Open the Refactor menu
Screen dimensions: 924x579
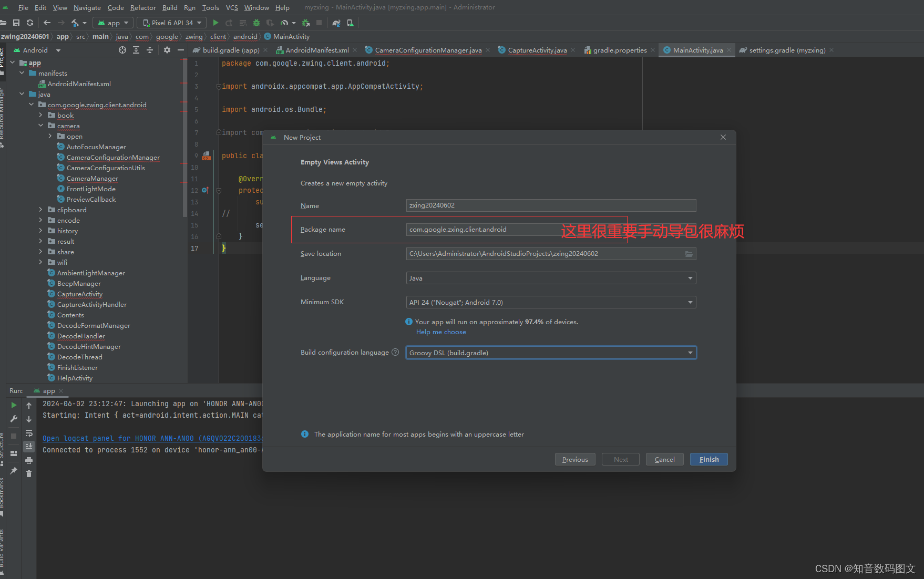143,7
